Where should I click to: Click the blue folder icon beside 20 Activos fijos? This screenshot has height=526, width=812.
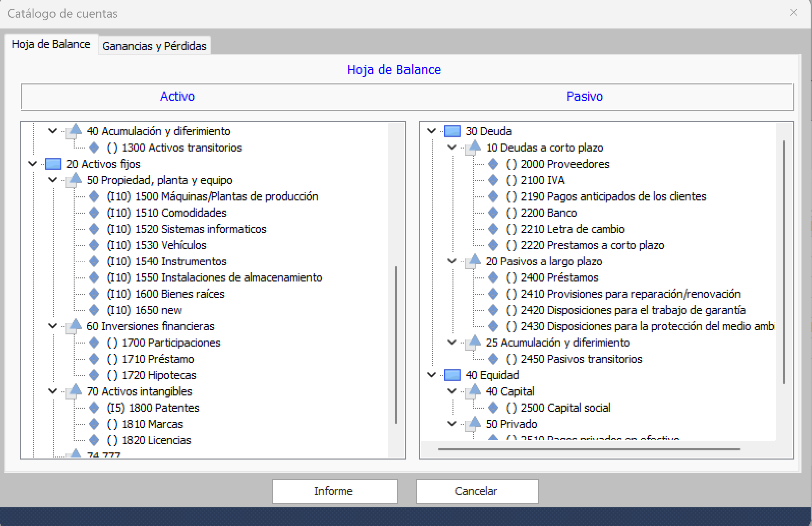[x=53, y=164]
